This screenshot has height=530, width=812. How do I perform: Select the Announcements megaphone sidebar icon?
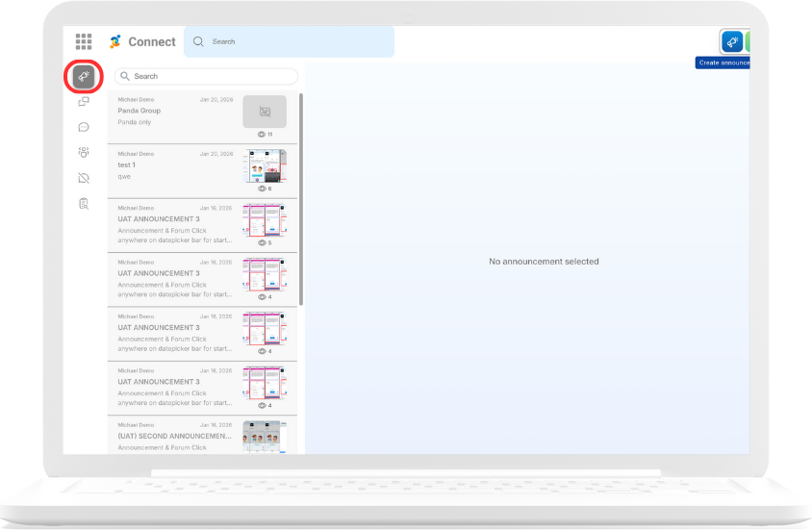click(84, 76)
